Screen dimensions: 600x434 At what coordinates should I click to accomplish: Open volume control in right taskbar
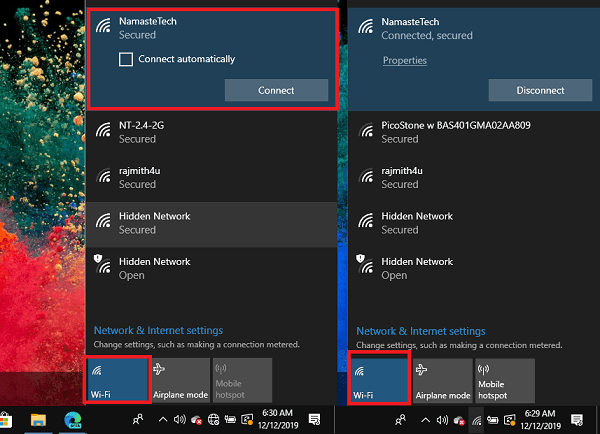pyautogui.click(x=442, y=421)
